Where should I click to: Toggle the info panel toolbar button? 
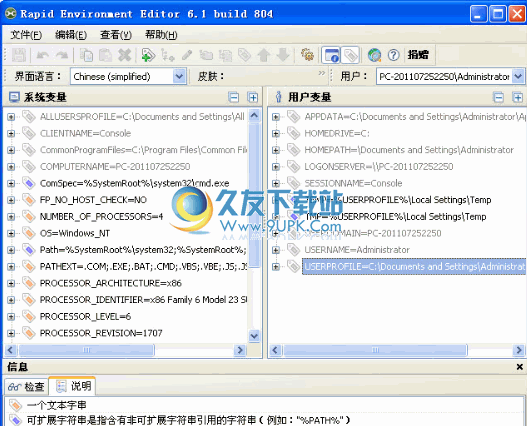[331, 55]
